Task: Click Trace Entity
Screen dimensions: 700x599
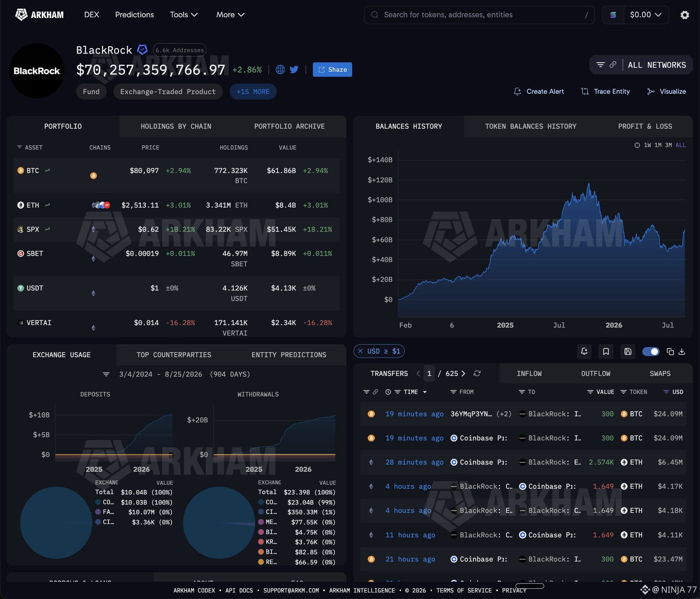Action: coord(606,92)
